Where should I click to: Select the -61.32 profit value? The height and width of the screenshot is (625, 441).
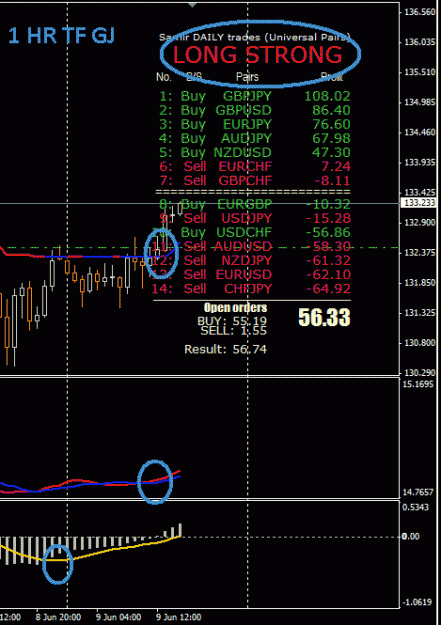[328, 260]
